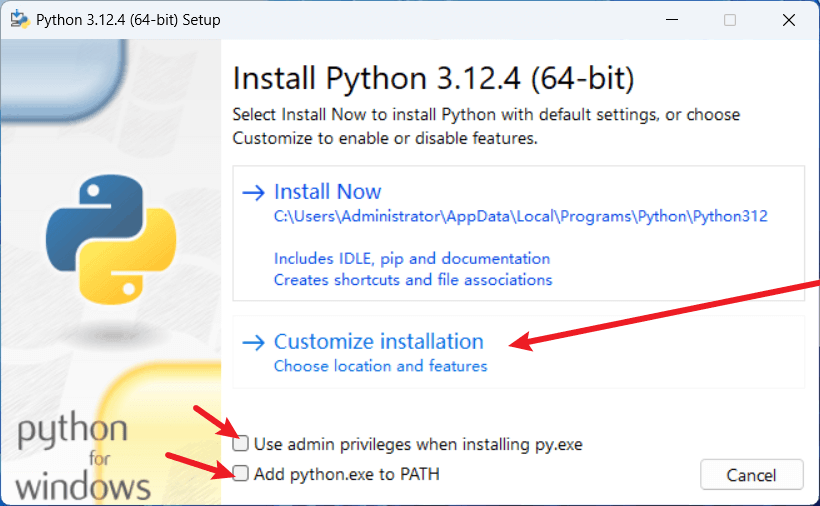Check the Add python.exe to PATH box
The width and height of the screenshot is (820, 506).
pyautogui.click(x=241, y=473)
